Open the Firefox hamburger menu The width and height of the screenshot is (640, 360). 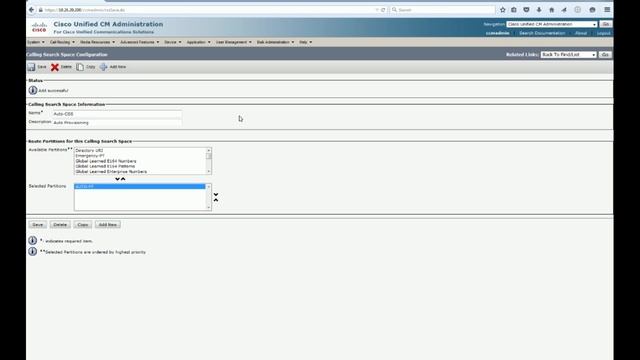click(607, 10)
